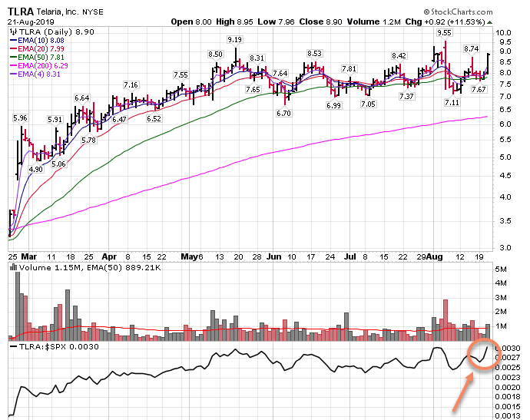Select the EMA(50) green line swatch
Image resolution: width=530 pixels, height=420 pixels.
pos(14,57)
